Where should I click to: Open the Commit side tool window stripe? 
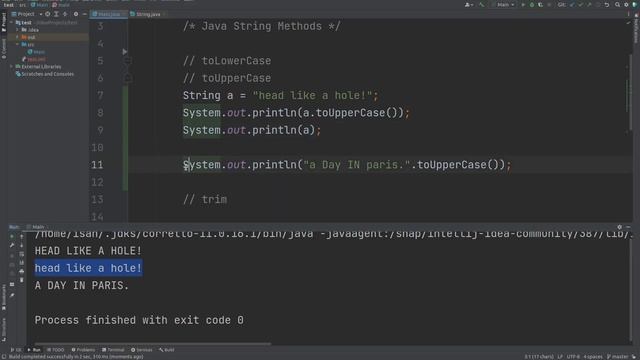coord(4,48)
